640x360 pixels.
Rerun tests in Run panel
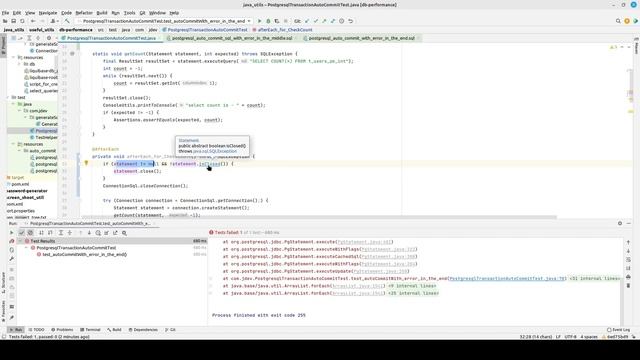(11, 233)
